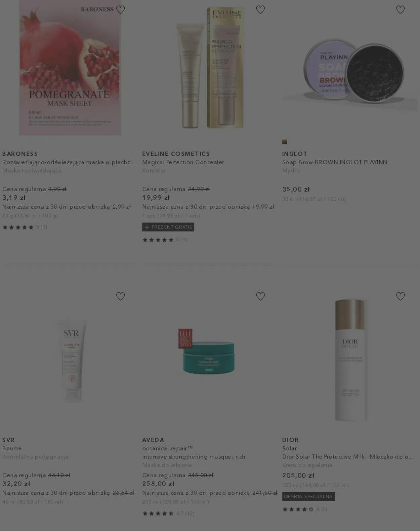The width and height of the screenshot is (420, 531).
Task: Add Aveda botanical repair to wishlist
Action: pos(260,296)
